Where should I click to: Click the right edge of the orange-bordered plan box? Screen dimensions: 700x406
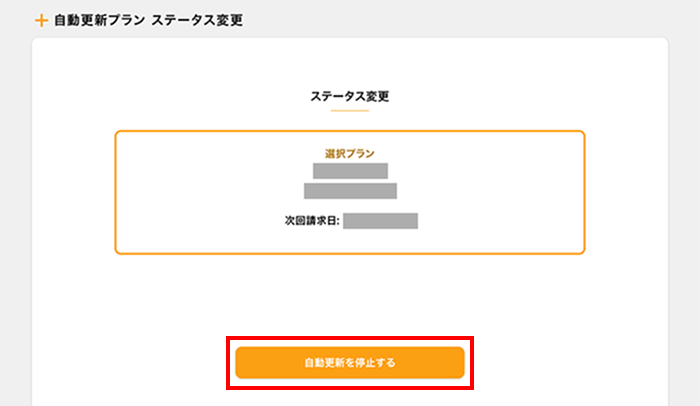point(584,192)
